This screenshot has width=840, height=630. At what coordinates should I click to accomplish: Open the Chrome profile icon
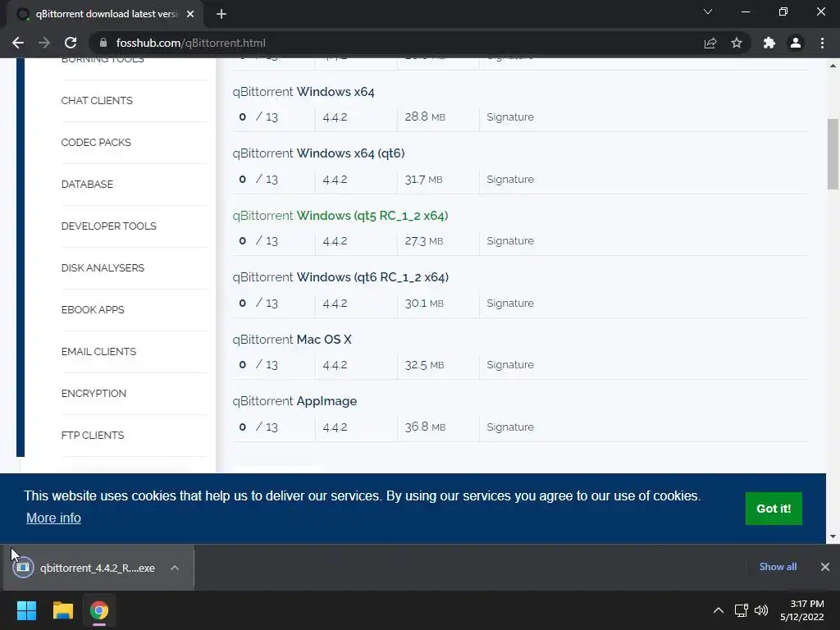[796, 43]
